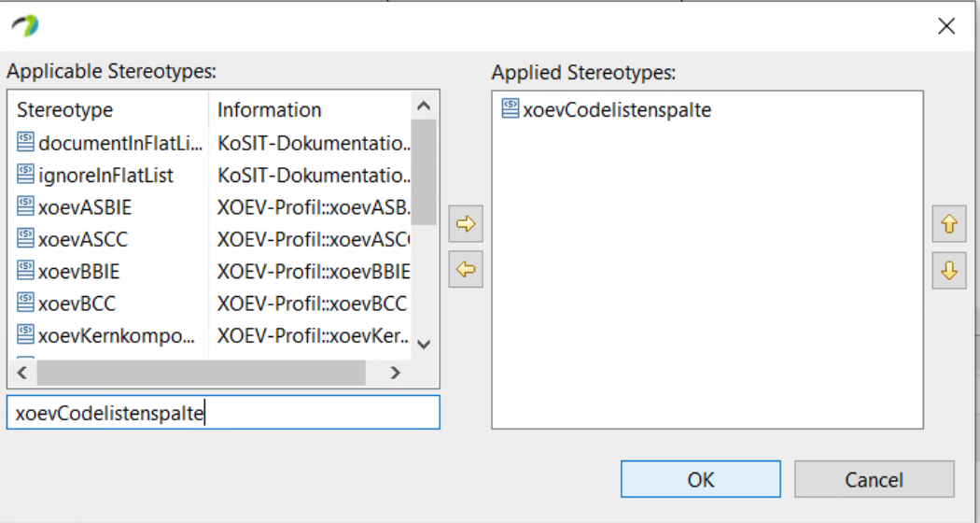Click the list's scroll up arrow
Screen dimensions: 980x523
(424, 106)
